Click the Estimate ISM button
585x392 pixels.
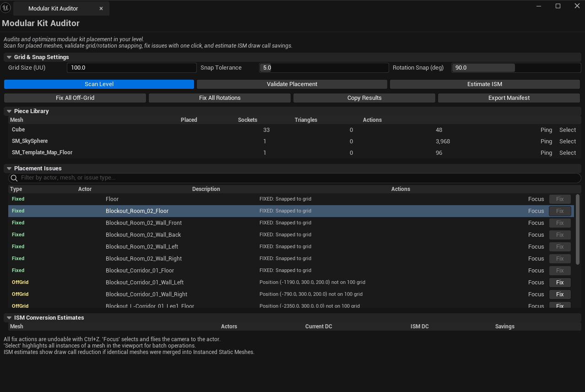485,84
